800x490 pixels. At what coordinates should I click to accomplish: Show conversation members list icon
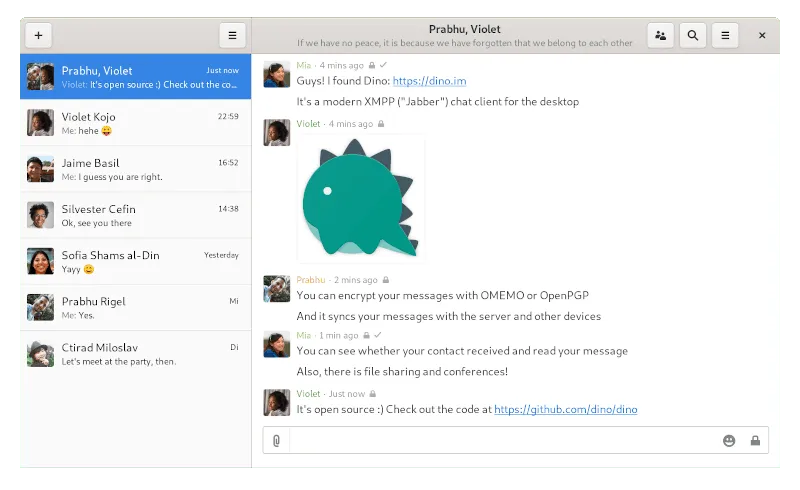(x=660, y=35)
